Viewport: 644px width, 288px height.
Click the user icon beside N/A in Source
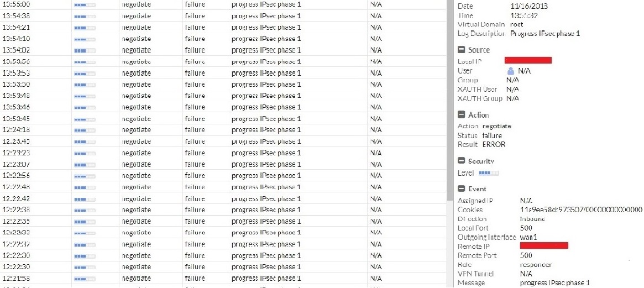click(x=511, y=71)
